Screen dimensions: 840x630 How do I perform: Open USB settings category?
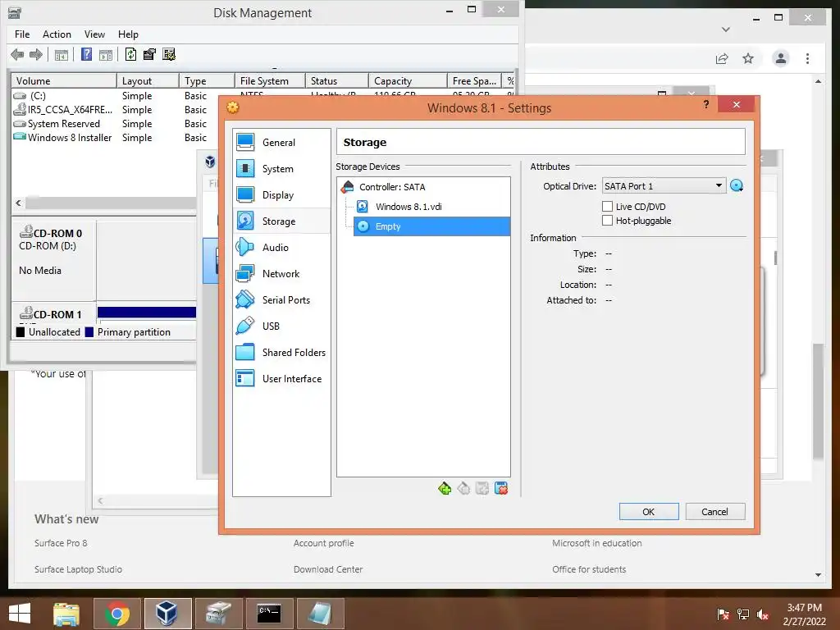[281, 326]
